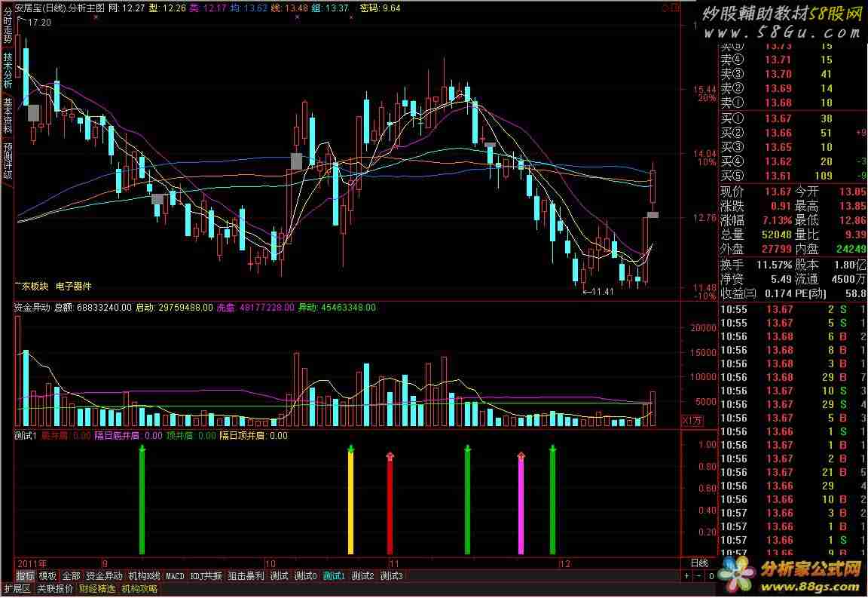
Task: Click the red up-arrow signal bar
Action: (390, 503)
